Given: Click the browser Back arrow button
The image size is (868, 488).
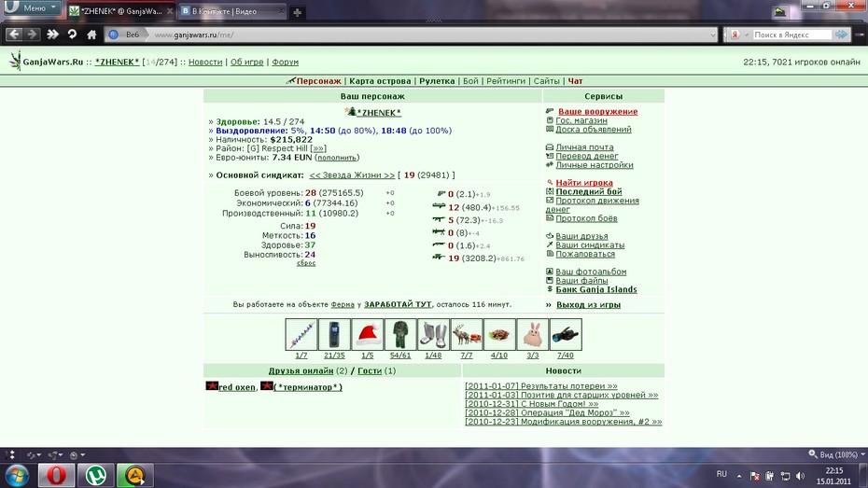Looking at the screenshot, I should click(14, 35).
